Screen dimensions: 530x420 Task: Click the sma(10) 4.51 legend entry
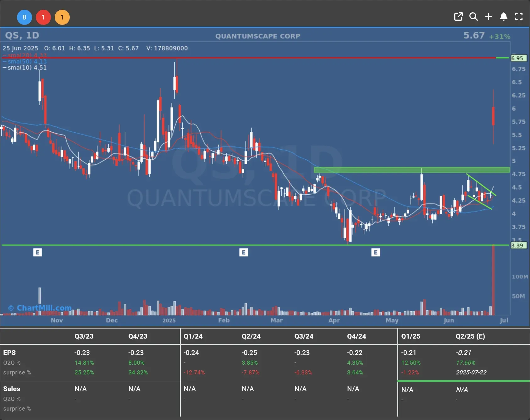click(25, 68)
